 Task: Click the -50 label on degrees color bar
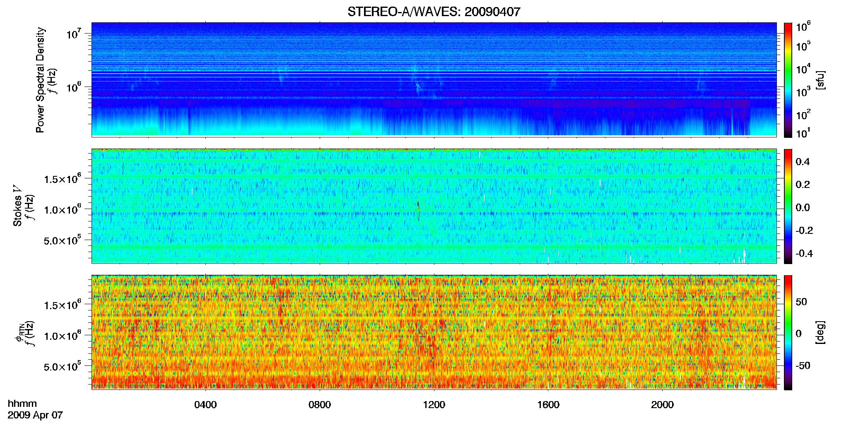[803, 365]
